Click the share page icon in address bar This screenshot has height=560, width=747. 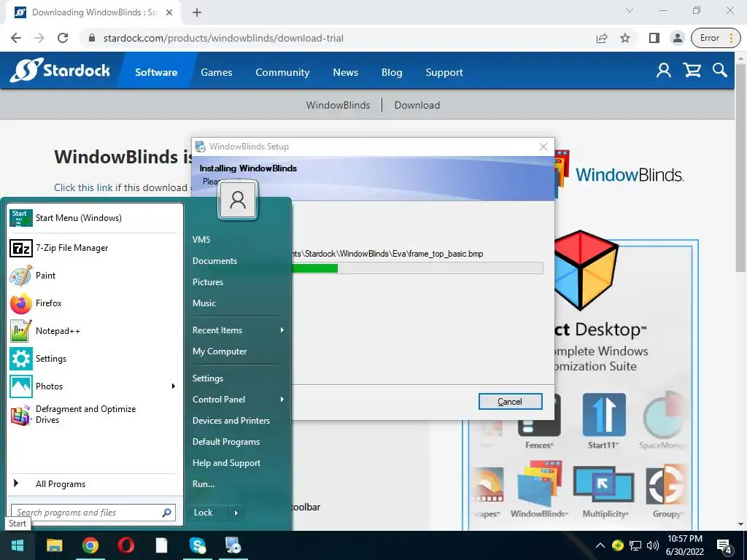[602, 38]
